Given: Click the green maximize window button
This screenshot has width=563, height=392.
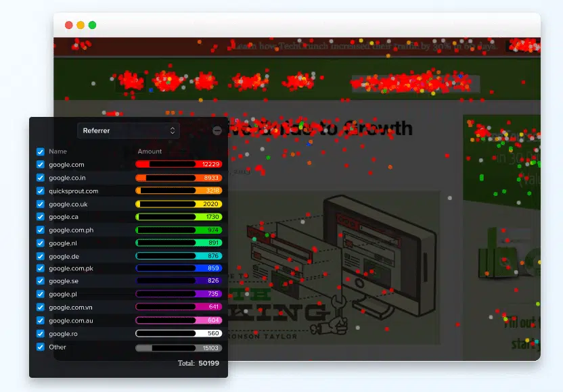Looking at the screenshot, I should point(92,25).
